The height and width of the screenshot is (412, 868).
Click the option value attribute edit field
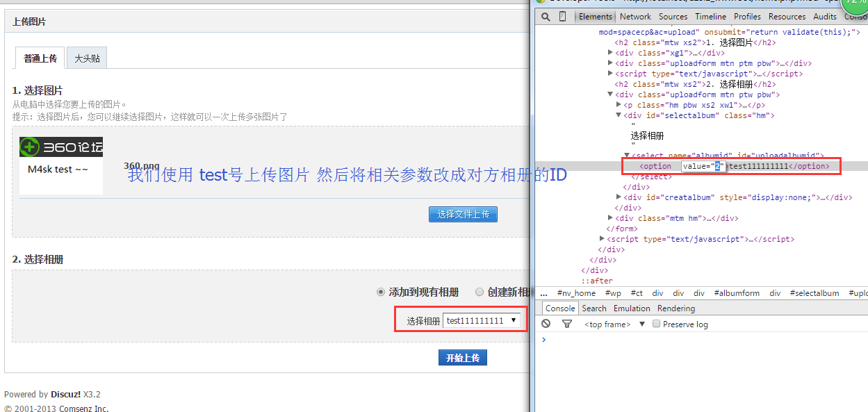coord(704,166)
